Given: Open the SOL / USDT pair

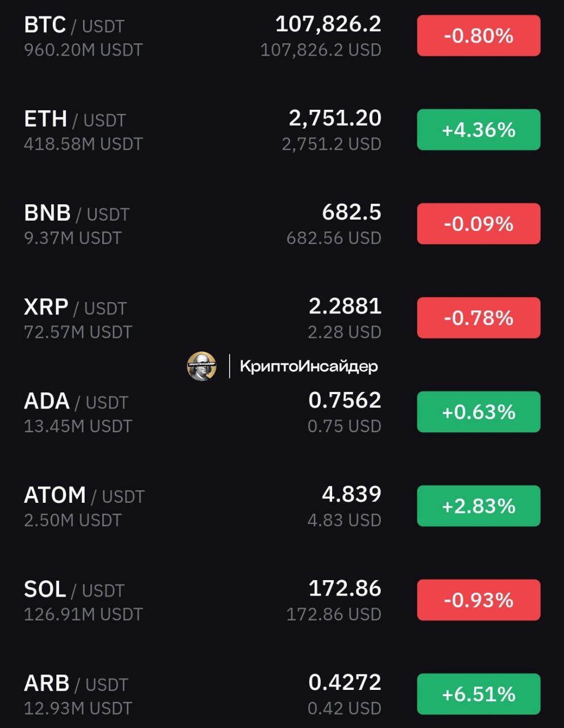Looking at the screenshot, I should point(282,600).
